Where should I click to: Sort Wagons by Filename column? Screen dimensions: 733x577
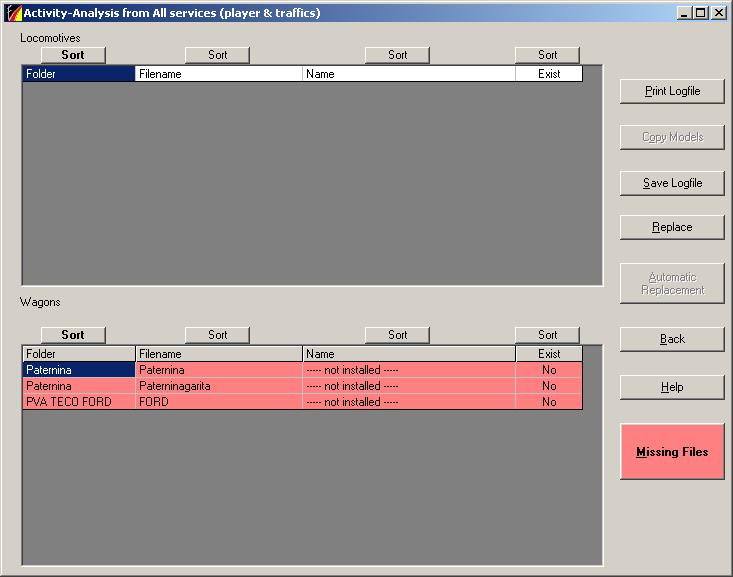click(x=217, y=335)
